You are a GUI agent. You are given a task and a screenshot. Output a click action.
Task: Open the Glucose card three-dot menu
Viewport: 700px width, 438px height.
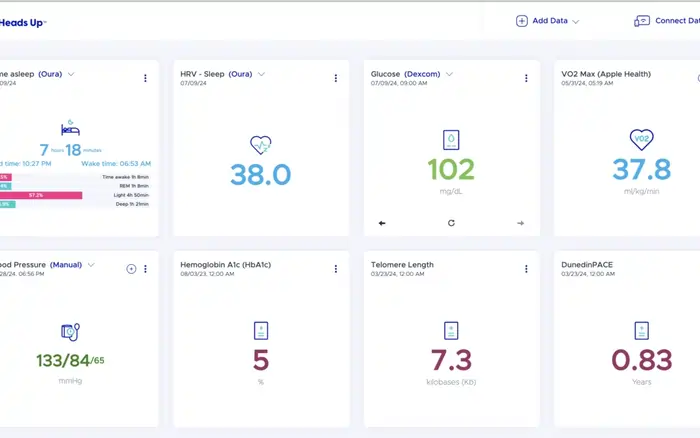(526, 78)
